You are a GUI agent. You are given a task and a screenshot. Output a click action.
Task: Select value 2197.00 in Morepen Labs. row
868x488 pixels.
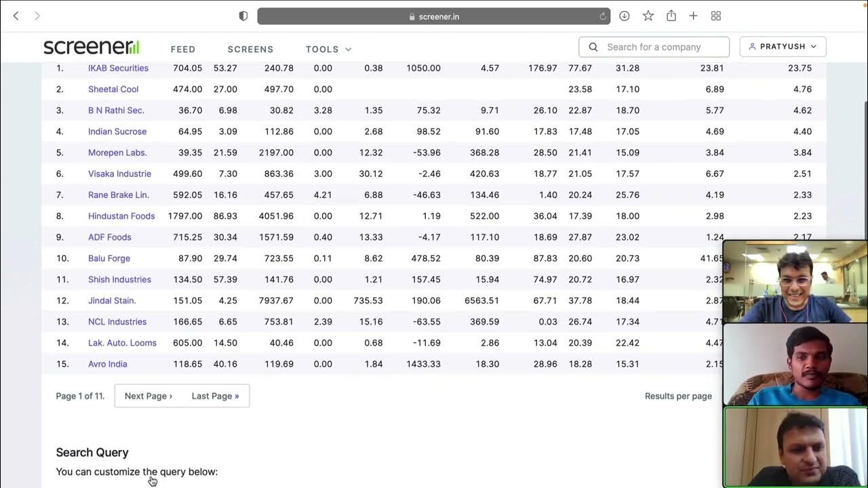(276, 152)
